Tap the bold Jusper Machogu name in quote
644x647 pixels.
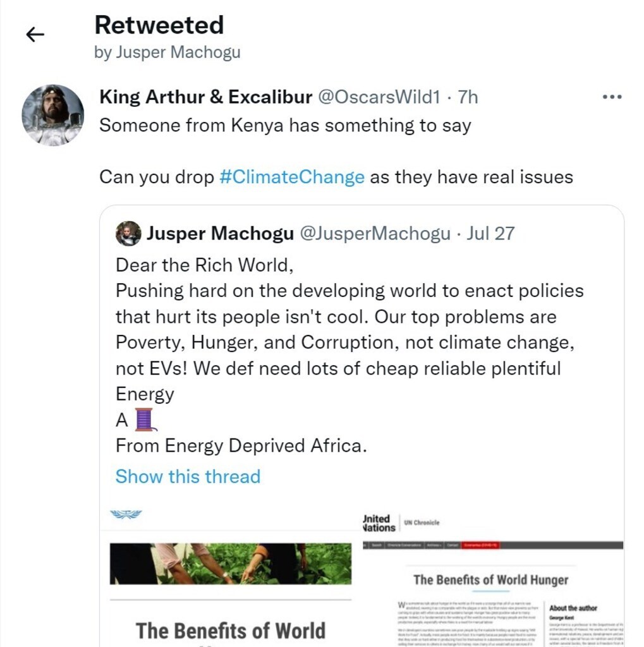click(220, 234)
